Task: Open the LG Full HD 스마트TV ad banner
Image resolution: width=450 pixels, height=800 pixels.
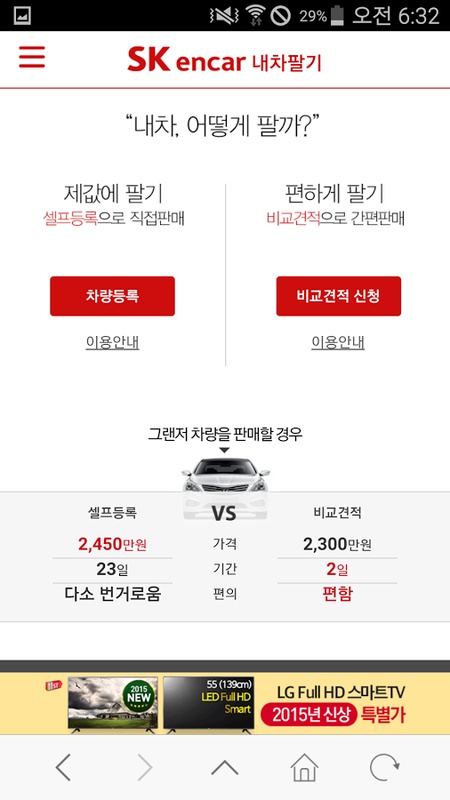Action: coord(225,704)
